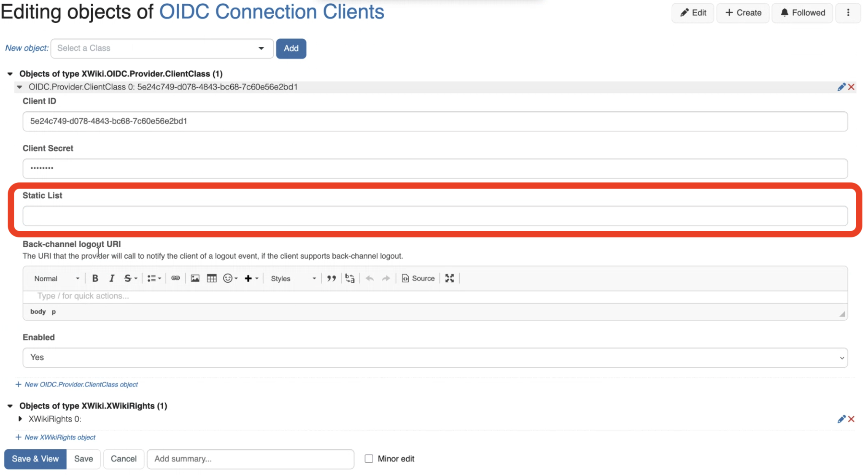Collapse Objects of type XWiki.OIDC.Provider.ClientClass section
Viewport: 868px width, 475px height.
click(10, 74)
